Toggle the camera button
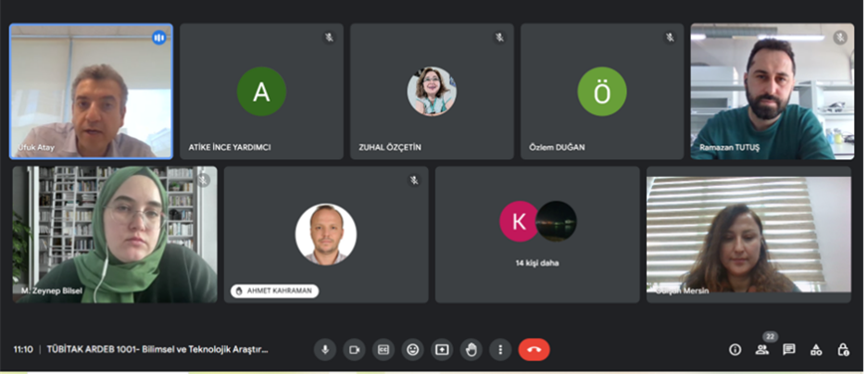The width and height of the screenshot is (868, 374). 354,350
